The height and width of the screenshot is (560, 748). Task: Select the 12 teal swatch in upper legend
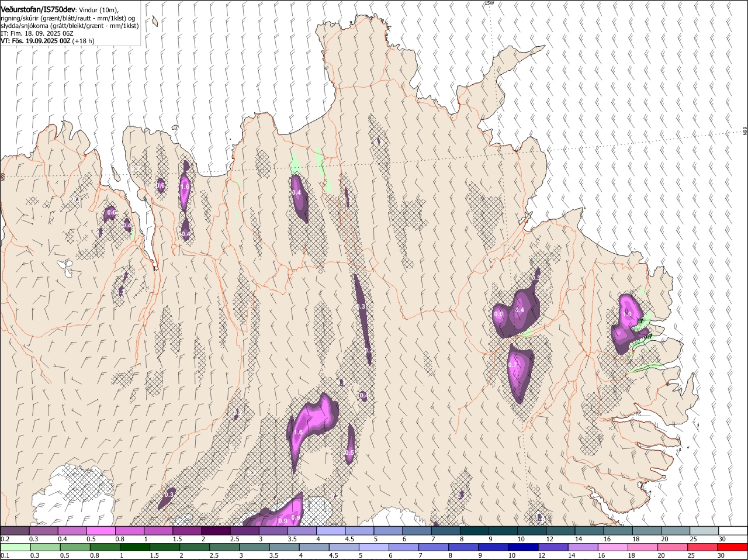[561, 530]
